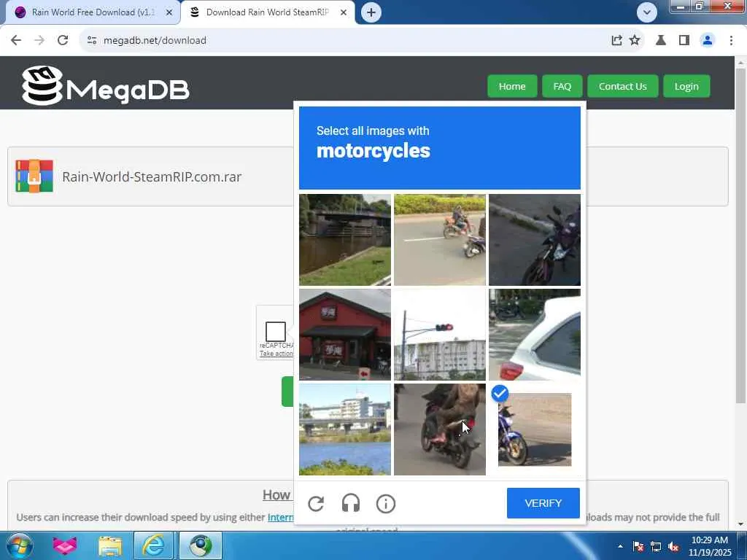Click the Chrome taskbar icon
This screenshot has width=747, height=560.
[201, 545]
